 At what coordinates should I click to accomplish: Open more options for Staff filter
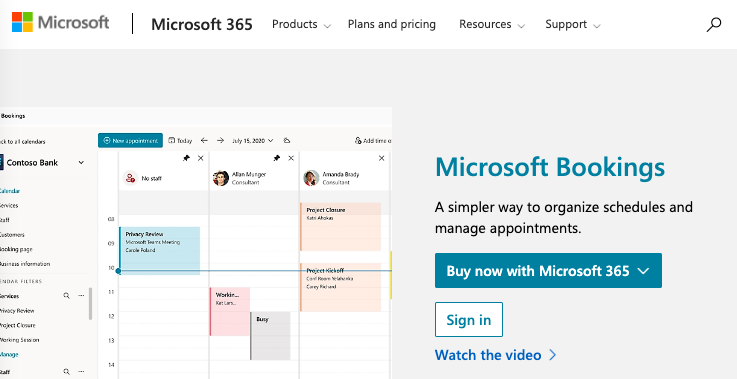[81, 371]
